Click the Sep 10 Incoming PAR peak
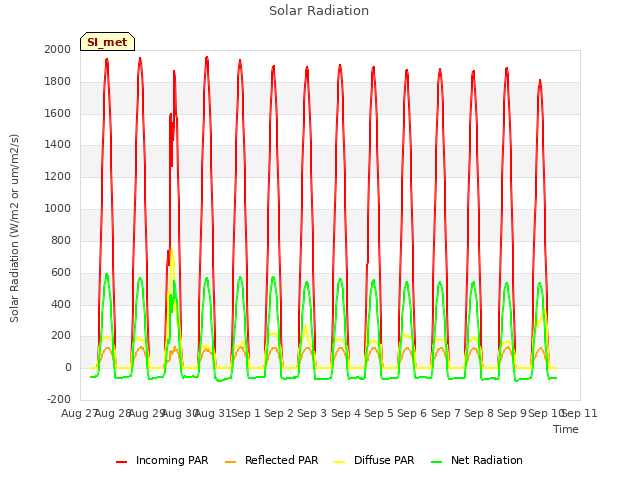Viewport: 640px width, 480px height. pyautogui.click(x=540, y=82)
